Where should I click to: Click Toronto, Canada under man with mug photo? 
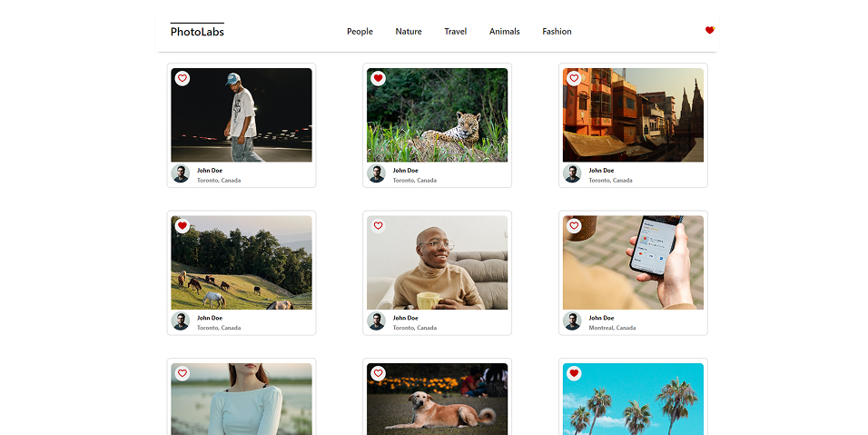[x=415, y=328]
